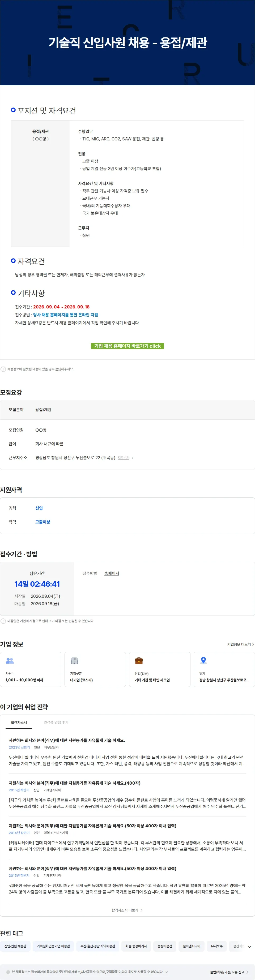This screenshot has height=980, width=255.
Task: Click the 포지션 및 자격요건 section heading
Action: coord(46,111)
